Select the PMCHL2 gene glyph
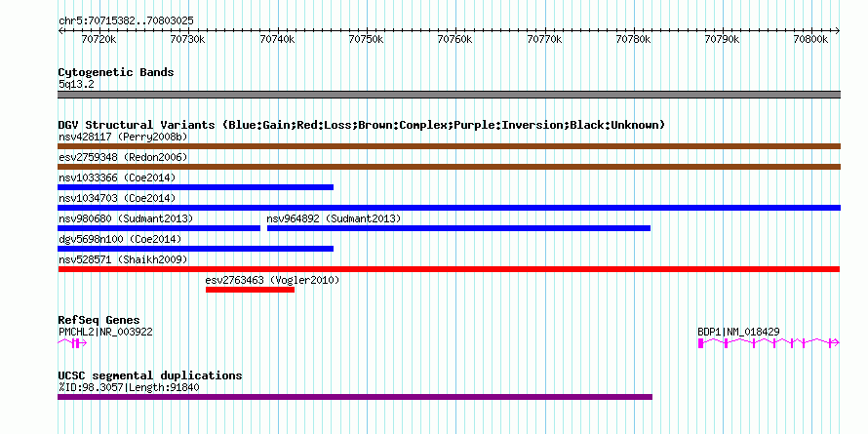The width and height of the screenshot is (868, 434). [72, 343]
